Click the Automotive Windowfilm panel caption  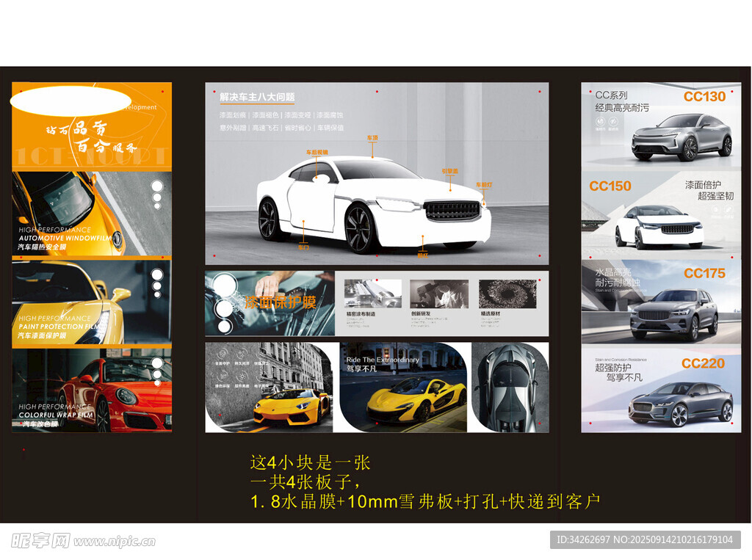click(x=65, y=239)
